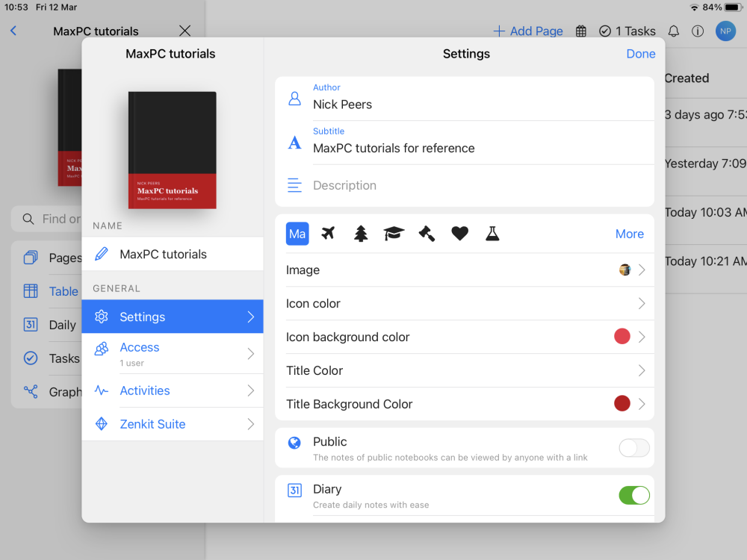Open the Access menu item
The height and width of the screenshot is (560, 747).
(173, 354)
